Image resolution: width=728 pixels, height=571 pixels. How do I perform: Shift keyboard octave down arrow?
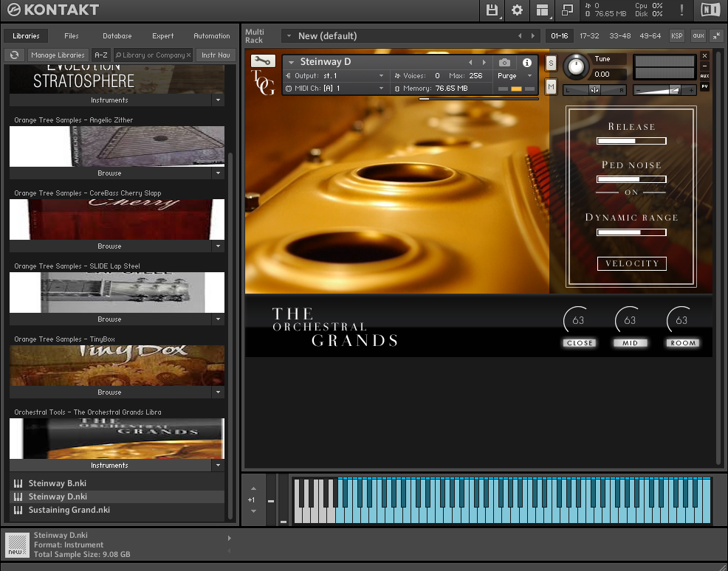tap(253, 511)
